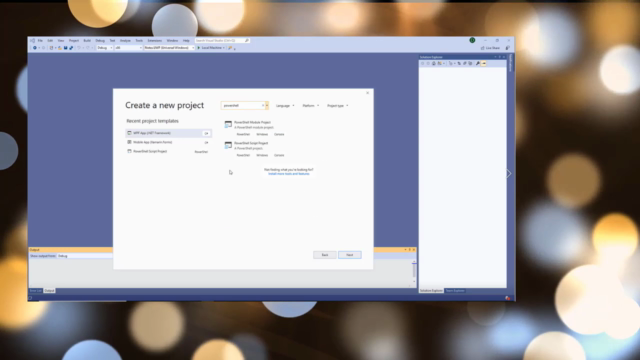Click the Undo toolbar icon
Screen dimensions: 640x360
(79, 48)
